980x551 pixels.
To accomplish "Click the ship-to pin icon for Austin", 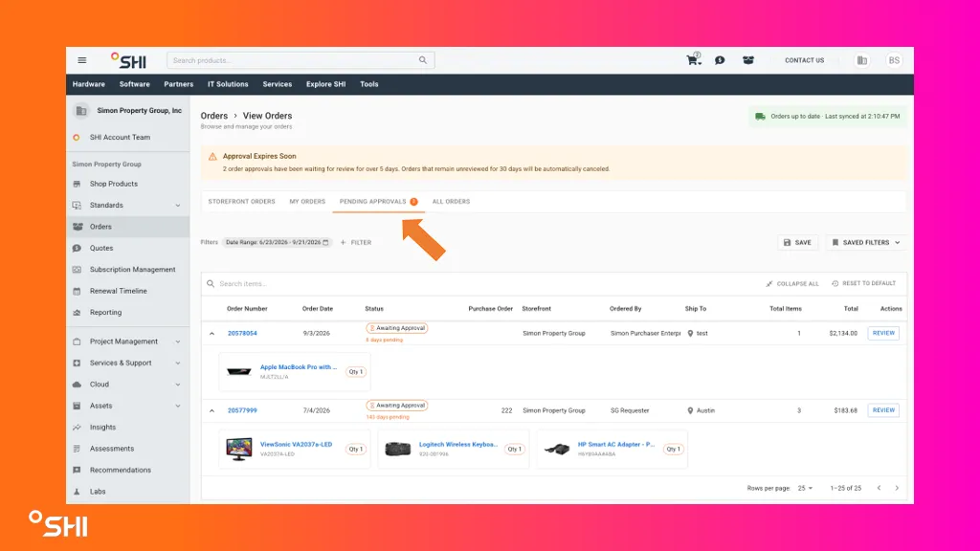I will (x=690, y=410).
